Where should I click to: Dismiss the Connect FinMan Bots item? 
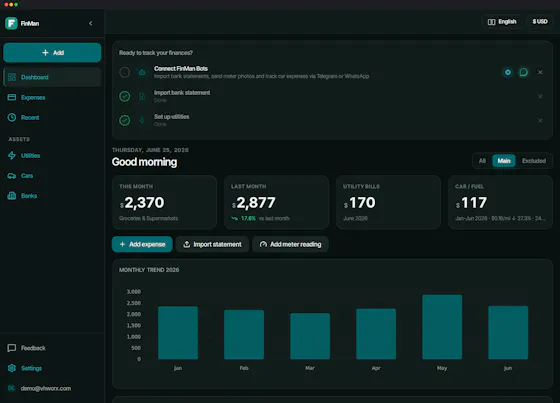tap(540, 72)
